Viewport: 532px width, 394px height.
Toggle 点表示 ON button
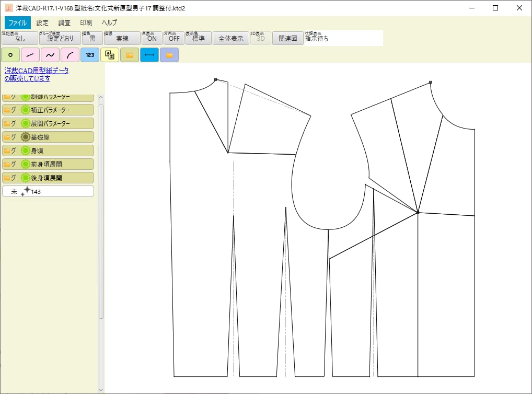point(152,38)
